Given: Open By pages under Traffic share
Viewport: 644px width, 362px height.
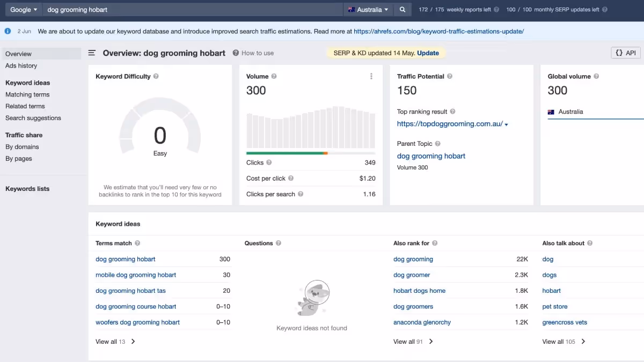Looking at the screenshot, I should pyautogui.click(x=19, y=159).
